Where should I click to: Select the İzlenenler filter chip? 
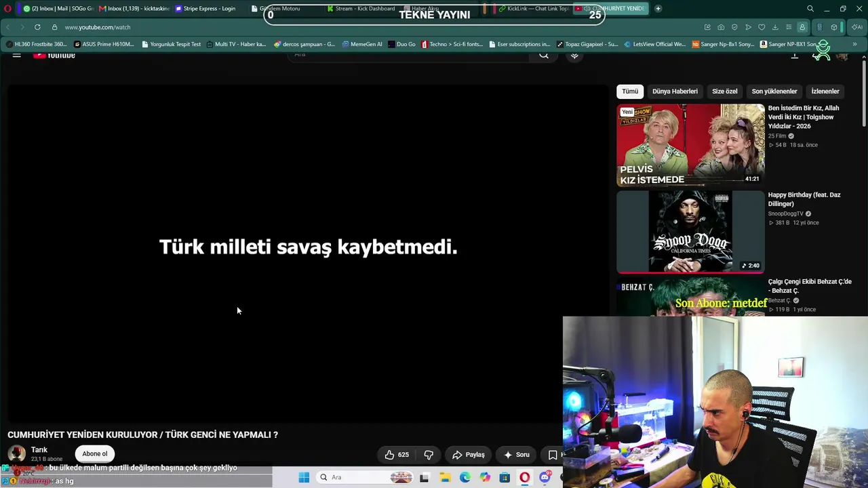(825, 91)
